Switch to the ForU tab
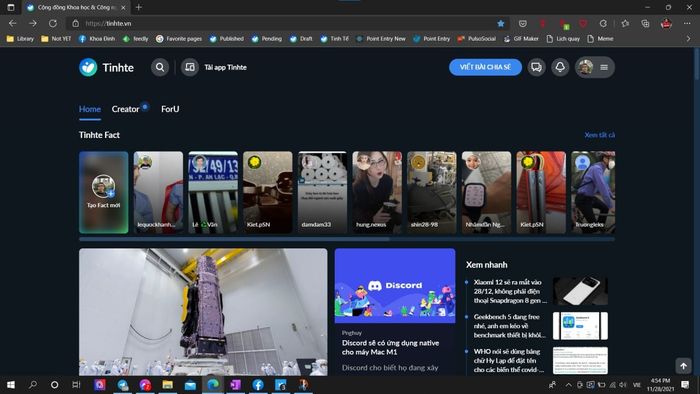This screenshot has height=394, width=700. pos(170,109)
